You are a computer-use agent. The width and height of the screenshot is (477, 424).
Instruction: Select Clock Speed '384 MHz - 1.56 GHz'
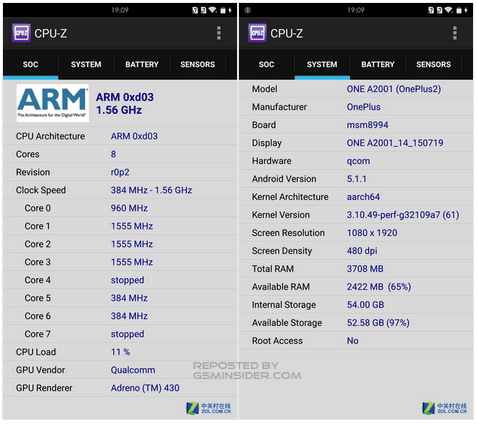tap(151, 190)
